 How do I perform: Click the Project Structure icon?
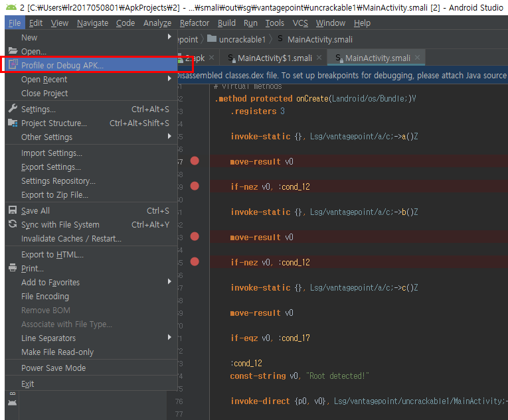tap(13, 123)
